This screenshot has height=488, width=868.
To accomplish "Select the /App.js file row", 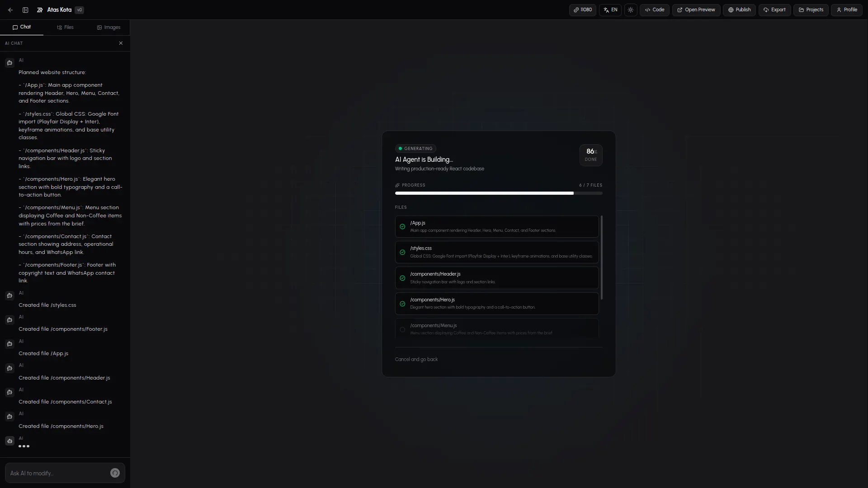I will 497,227.
